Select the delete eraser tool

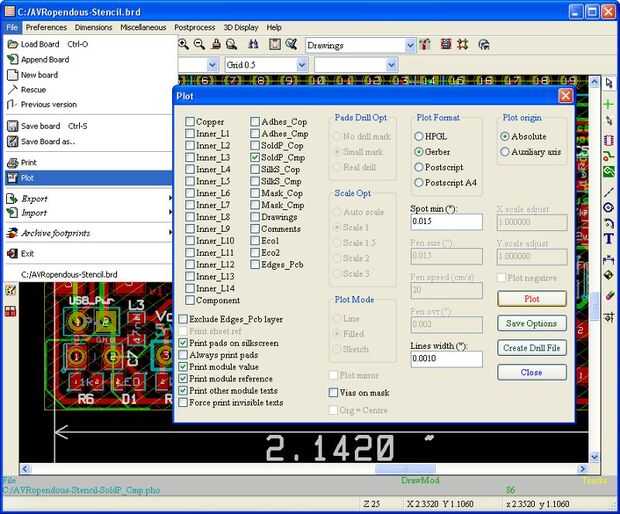pyautogui.click(x=609, y=296)
